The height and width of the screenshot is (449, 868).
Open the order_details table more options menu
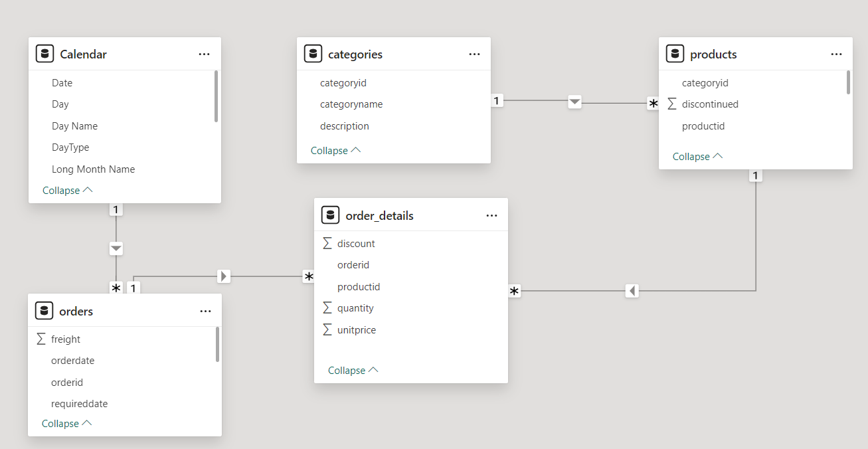[491, 215]
